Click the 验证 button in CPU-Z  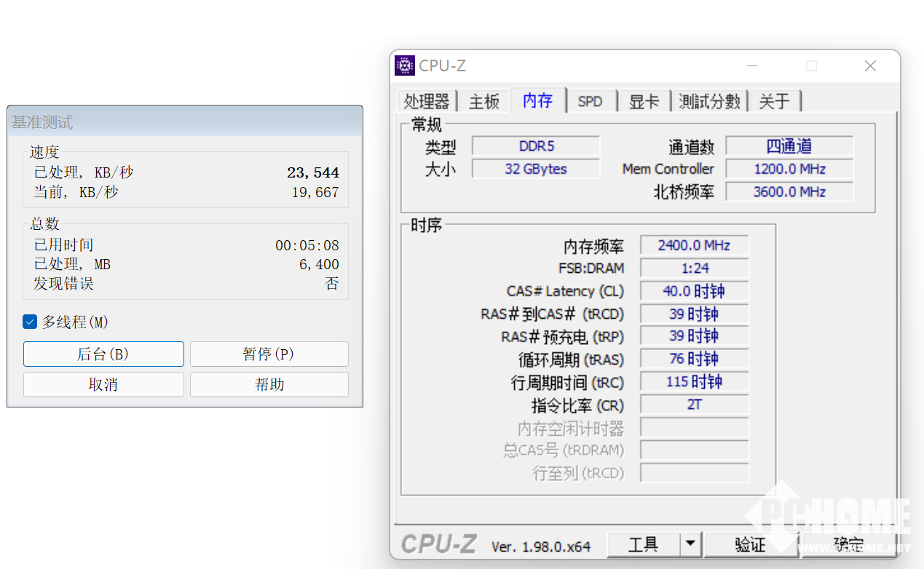tap(750, 544)
